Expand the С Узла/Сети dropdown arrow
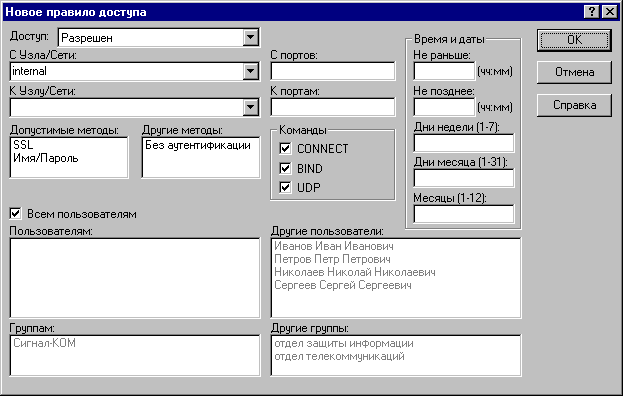The image size is (623, 396). click(250, 71)
